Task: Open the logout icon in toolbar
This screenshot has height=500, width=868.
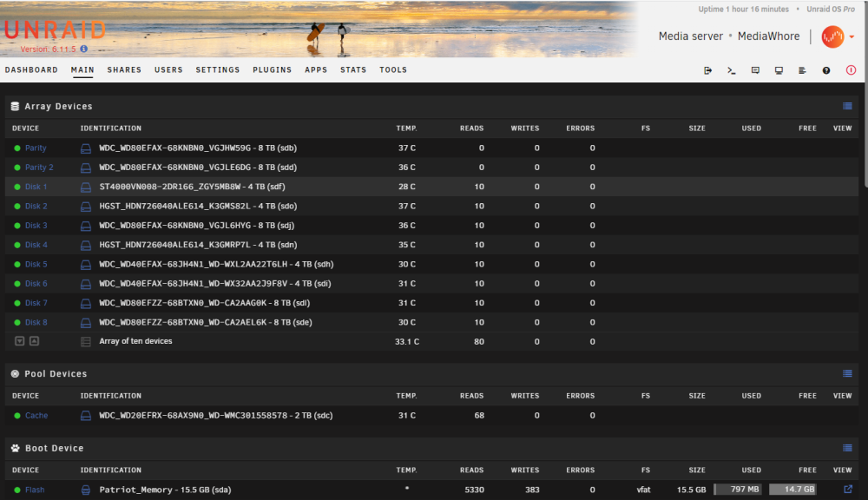Action: [x=707, y=70]
